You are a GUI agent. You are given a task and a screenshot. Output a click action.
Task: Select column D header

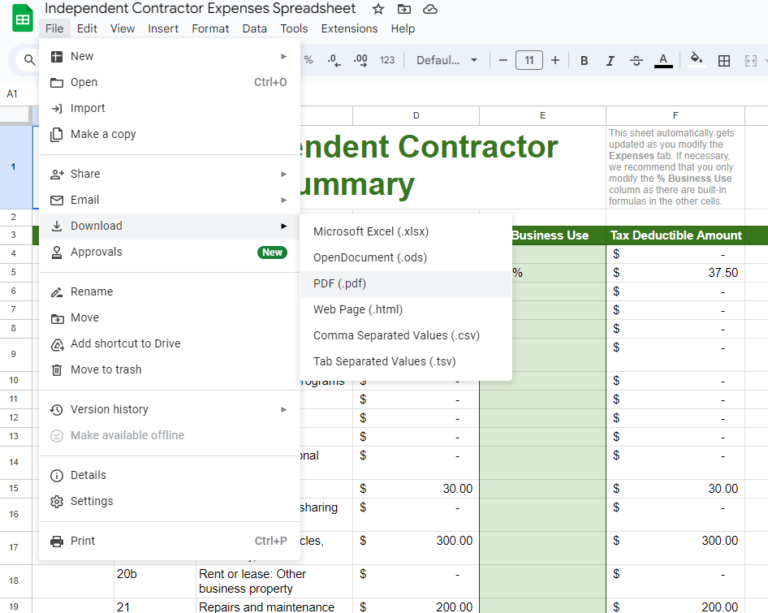416,116
